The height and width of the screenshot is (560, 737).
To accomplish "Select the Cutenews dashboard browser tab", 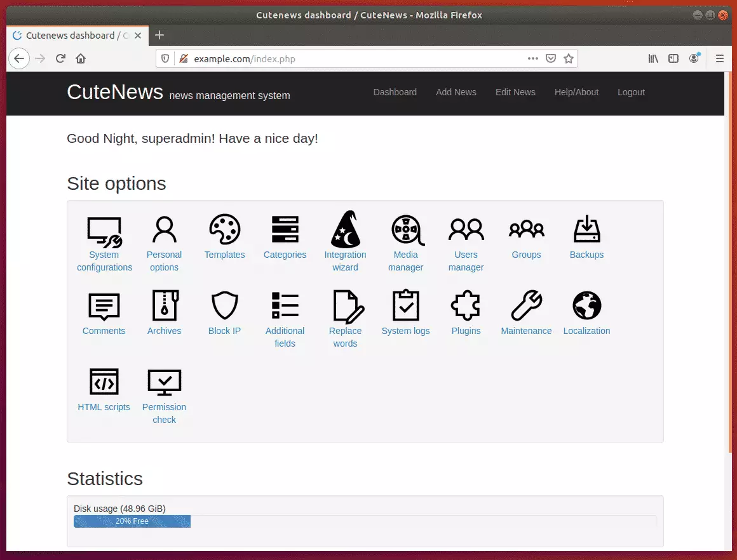I will point(78,36).
